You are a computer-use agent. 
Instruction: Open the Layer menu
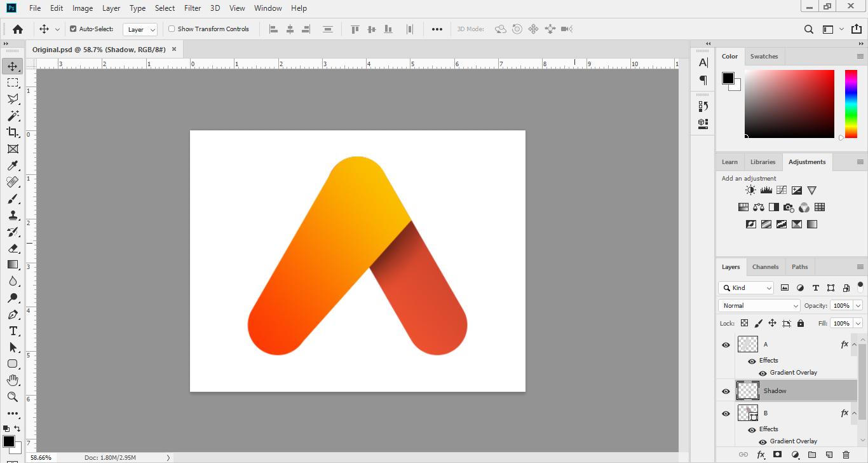(111, 8)
